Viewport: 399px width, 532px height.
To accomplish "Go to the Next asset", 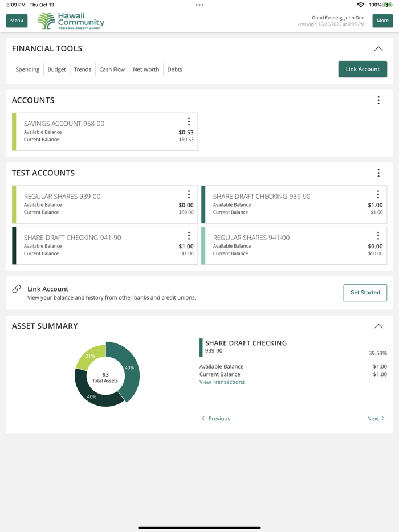I will tap(376, 418).
